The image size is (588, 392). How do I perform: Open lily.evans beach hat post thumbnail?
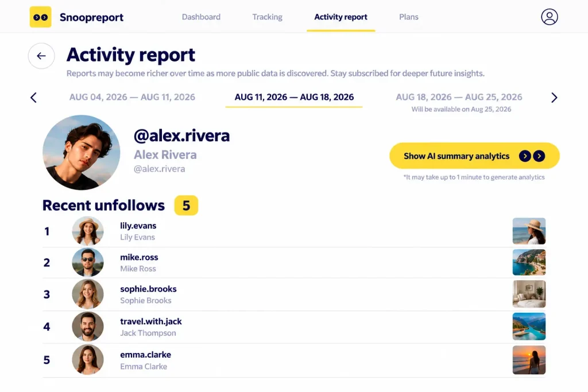click(529, 231)
